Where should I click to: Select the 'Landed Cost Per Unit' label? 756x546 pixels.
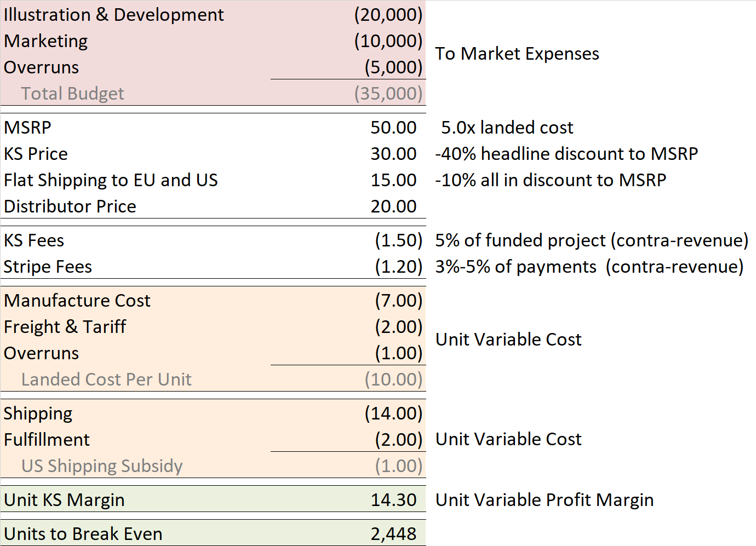point(106,380)
